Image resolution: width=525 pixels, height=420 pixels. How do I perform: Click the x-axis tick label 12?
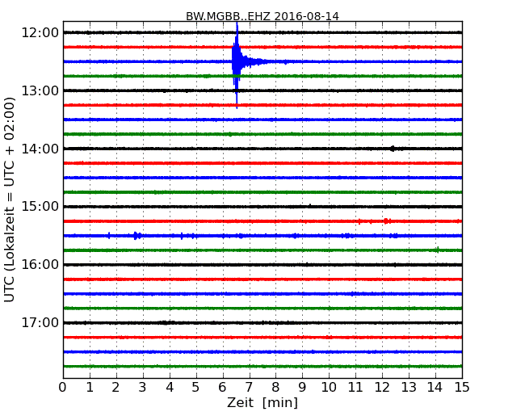(x=382, y=388)
